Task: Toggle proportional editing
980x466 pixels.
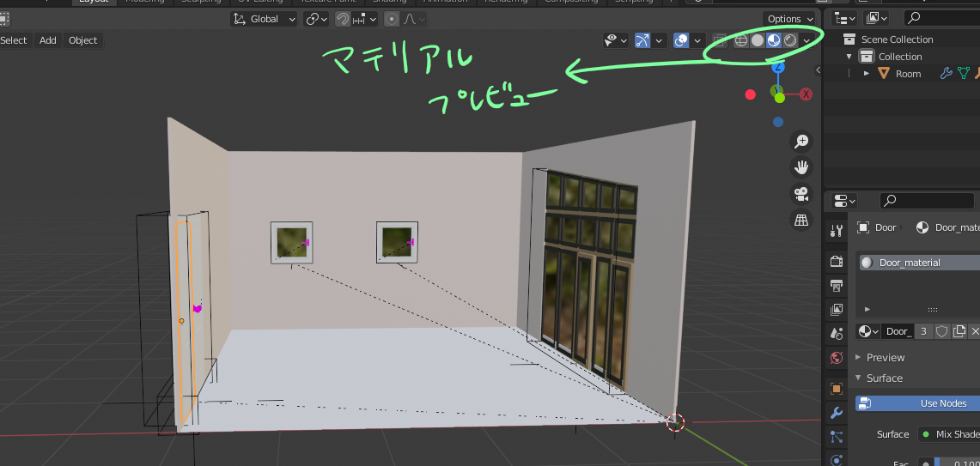Action: (x=392, y=19)
